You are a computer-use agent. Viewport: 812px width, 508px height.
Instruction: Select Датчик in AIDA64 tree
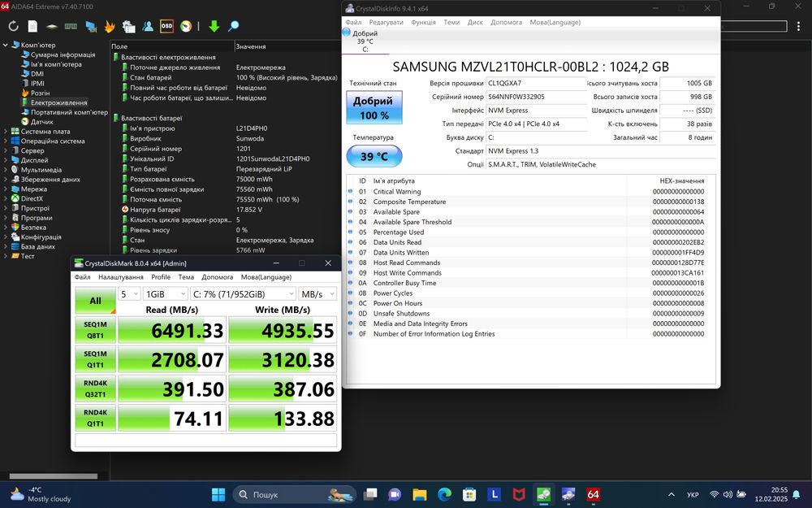(x=42, y=122)
